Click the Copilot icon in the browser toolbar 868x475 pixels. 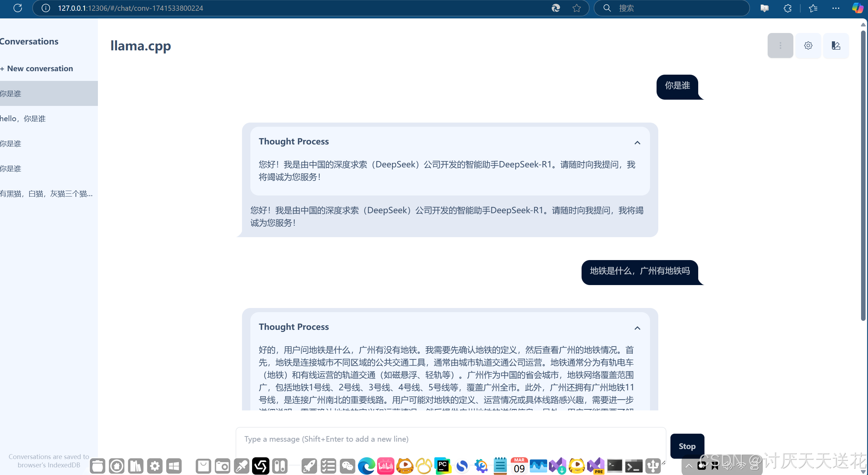tap(857, 8)
